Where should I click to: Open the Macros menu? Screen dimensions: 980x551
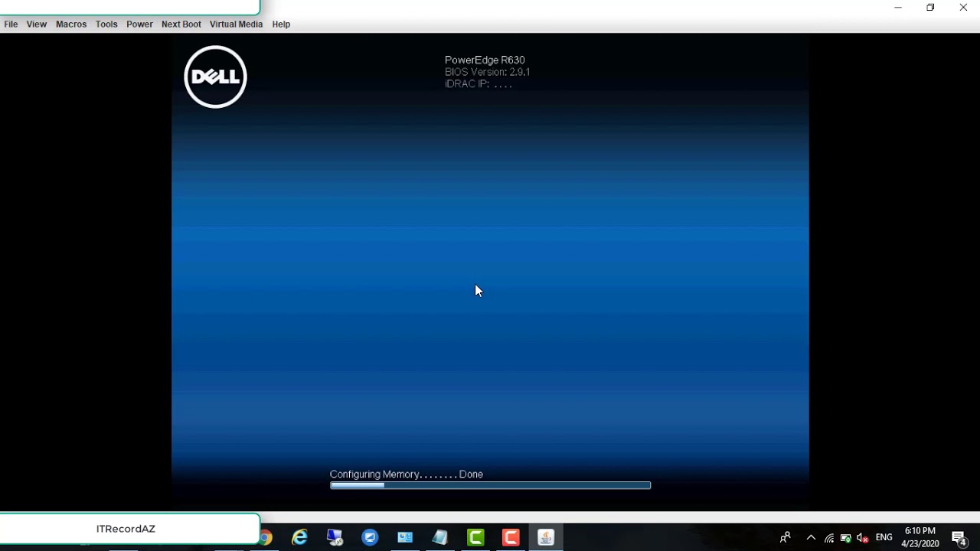pos(71,24)
